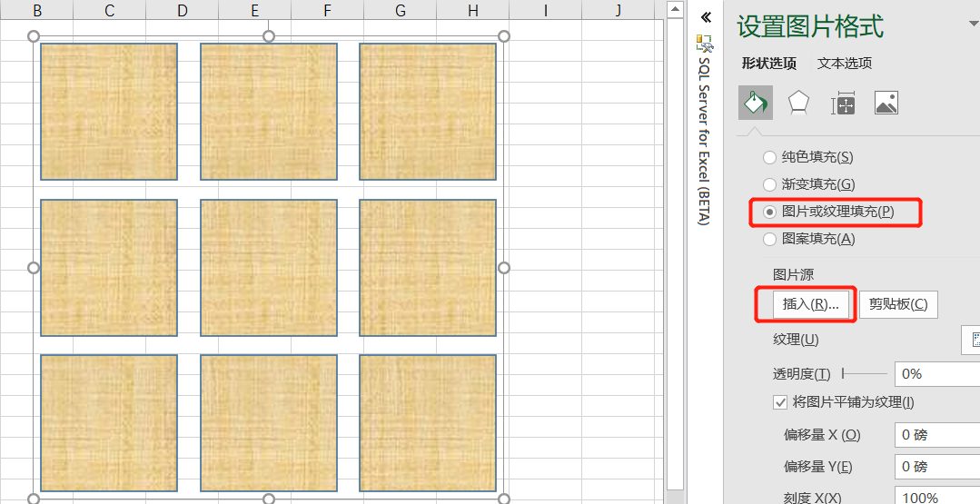
Task: Open the Effects pentagon icon tab
Action: tap(798, 103)
